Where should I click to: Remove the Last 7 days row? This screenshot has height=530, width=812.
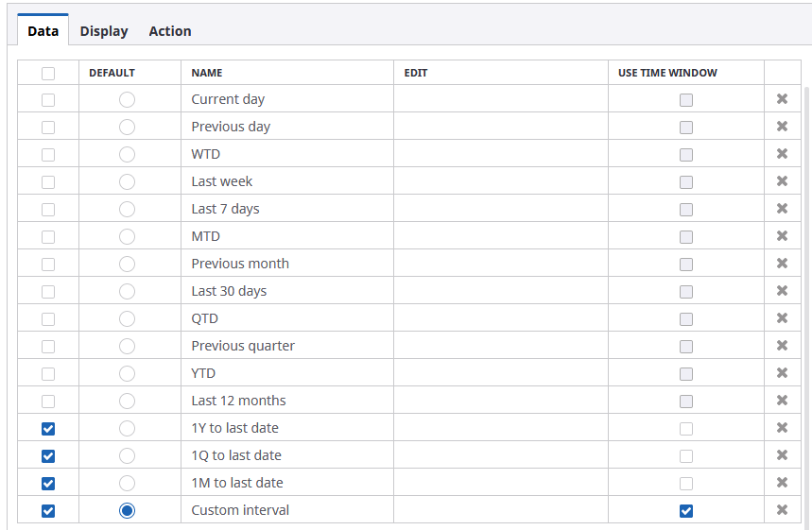coord(782,209)
